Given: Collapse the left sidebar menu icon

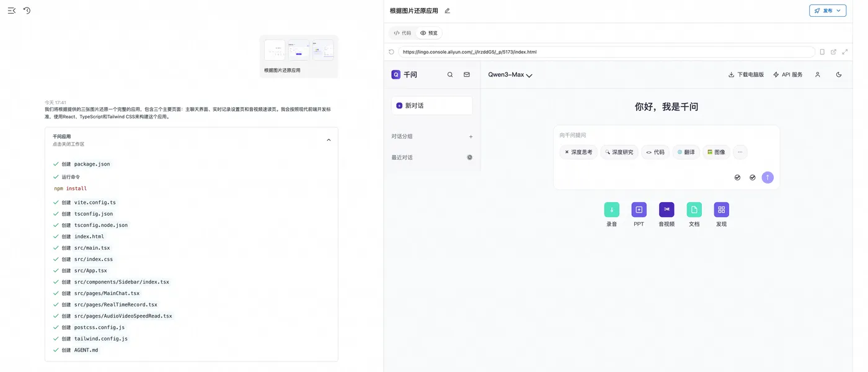Looking at the screenshot, I should 12,11.
